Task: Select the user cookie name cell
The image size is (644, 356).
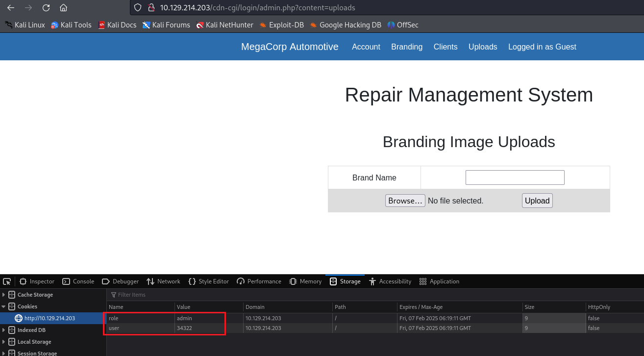Action: [x=141, y=328]
